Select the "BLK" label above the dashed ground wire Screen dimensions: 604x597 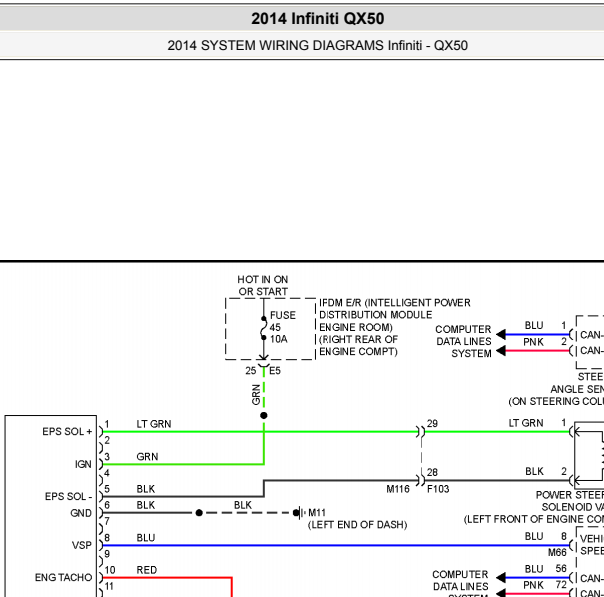(x=243, y=505)
